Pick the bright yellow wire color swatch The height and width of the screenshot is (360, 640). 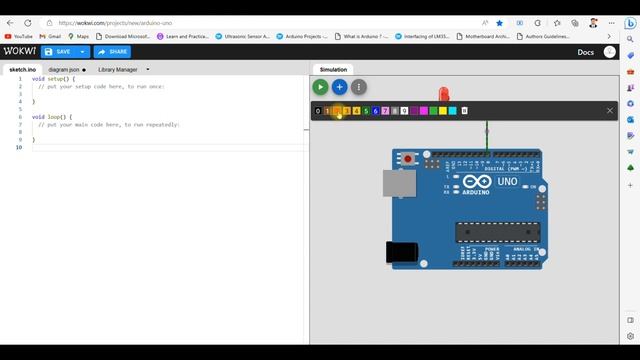(x=443, y=111)
